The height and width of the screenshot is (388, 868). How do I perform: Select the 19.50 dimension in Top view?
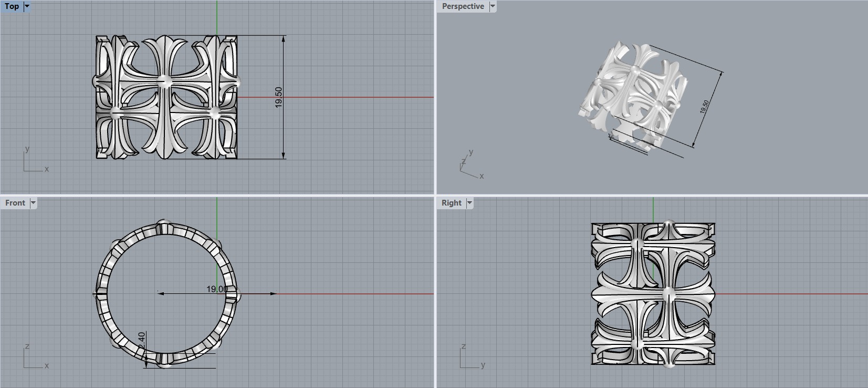(278, 98)
